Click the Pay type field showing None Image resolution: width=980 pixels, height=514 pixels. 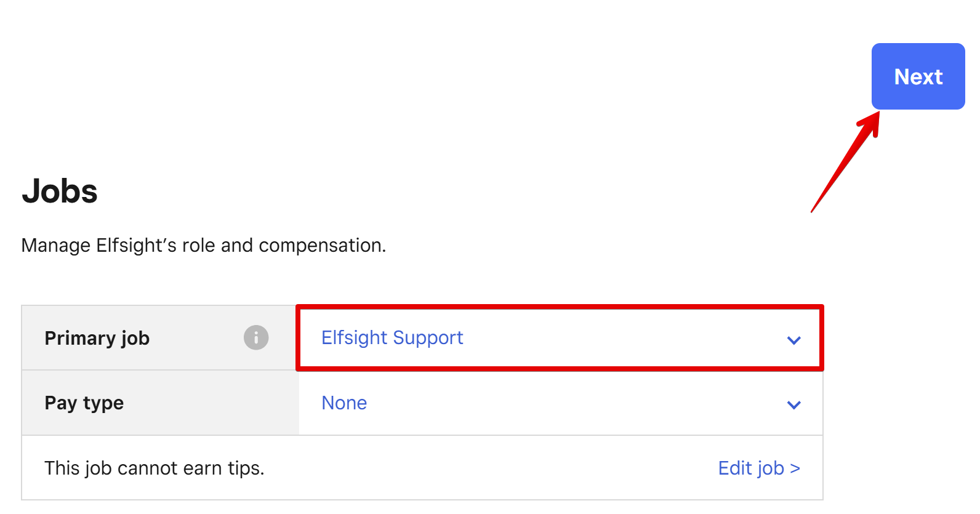coord(561,403)
